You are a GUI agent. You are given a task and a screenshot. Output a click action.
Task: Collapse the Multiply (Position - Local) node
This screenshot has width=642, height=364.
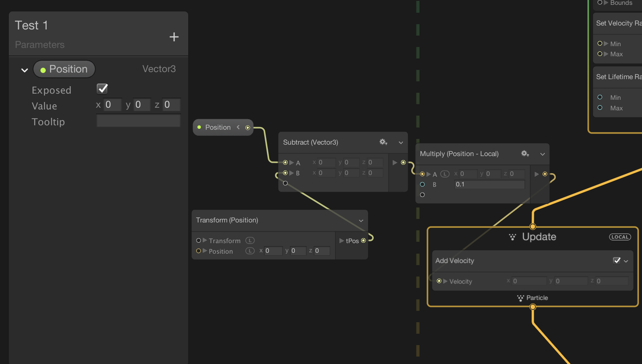(x=543, y=154)
